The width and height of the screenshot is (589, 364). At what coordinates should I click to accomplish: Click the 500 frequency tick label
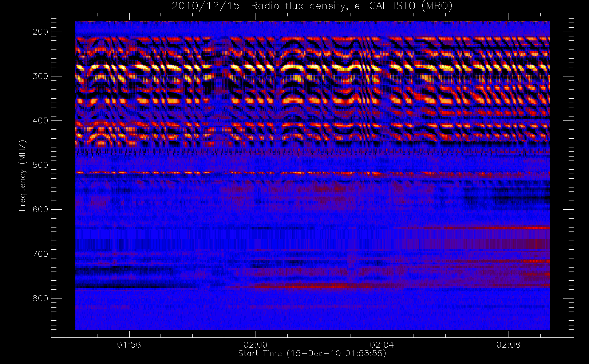[40, 165]
